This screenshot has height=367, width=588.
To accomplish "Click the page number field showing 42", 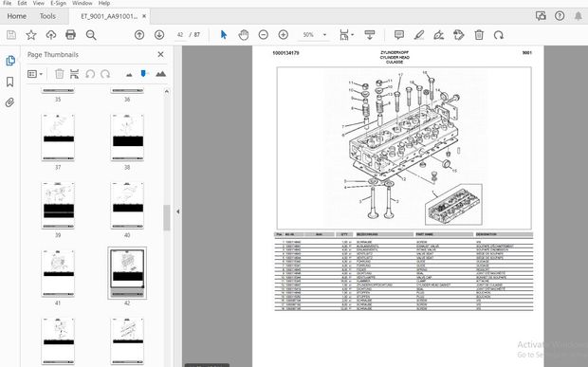I will pyautogui.click(x=180, y=35).
